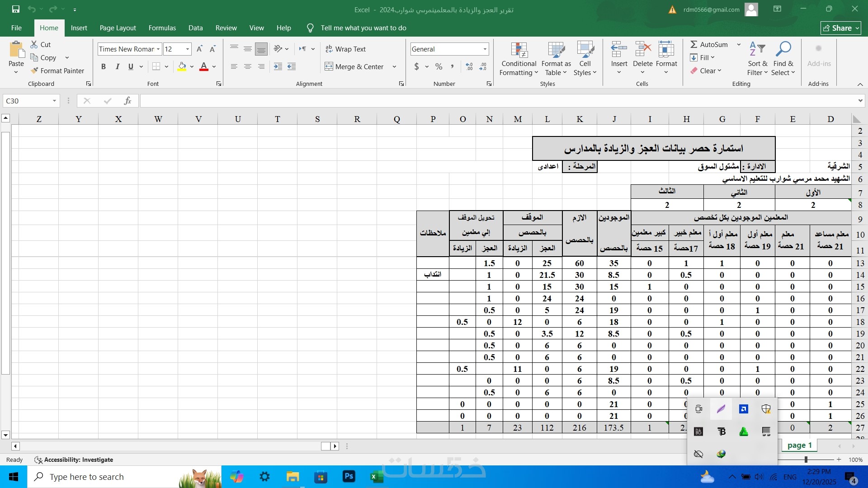Click the AutoSum sigma icon

point(693,44)
